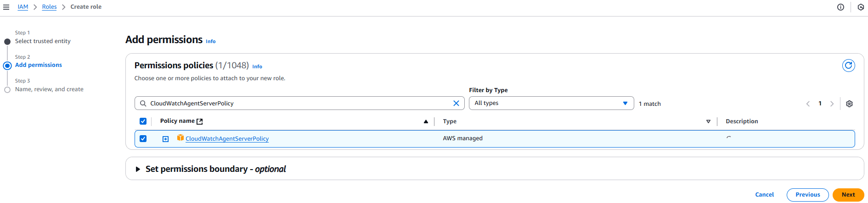Viewport: 868px width, 203px height.
Task: Go to Roles breadcrumb
Action: tap(49, 7)
